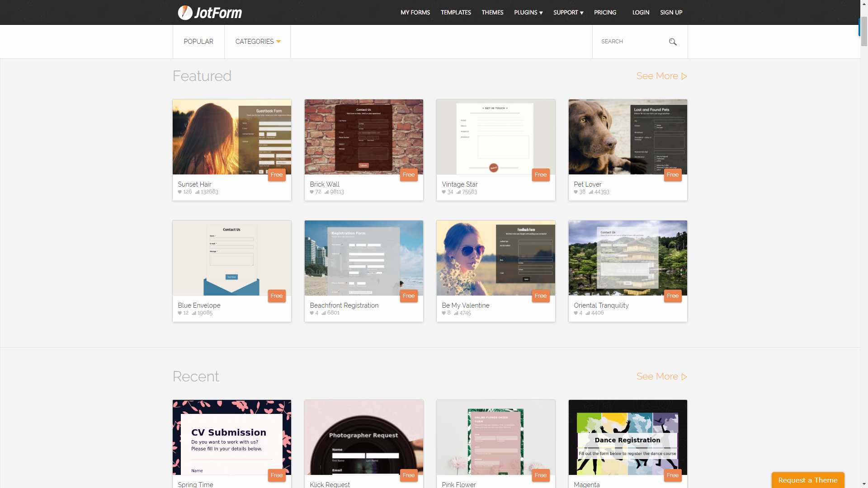The width and height of the screenshot is (868, 488).
Task: Click the heart icon on Blue Envelope
Action: point(180,313)
